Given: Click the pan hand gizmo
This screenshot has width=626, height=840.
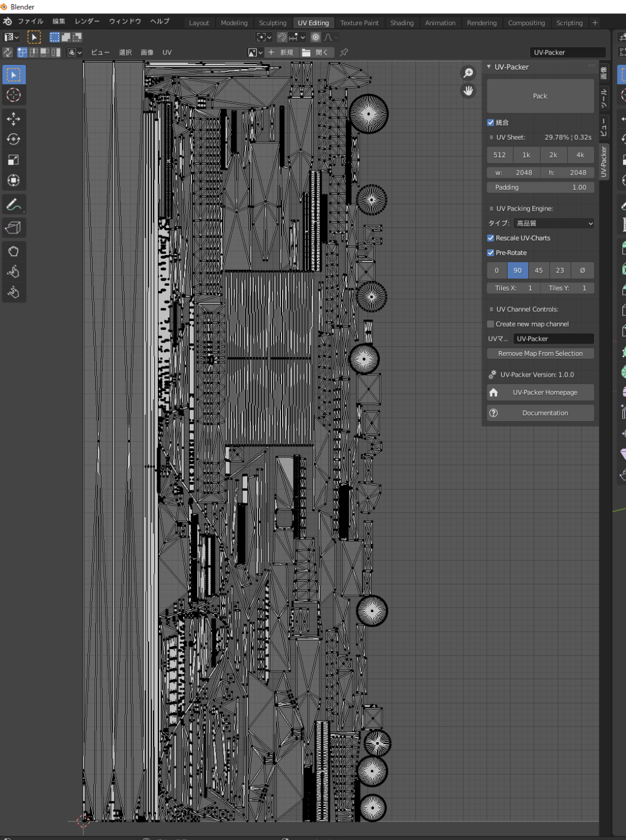Looking at the screenshot, I should tap(468, 91).
